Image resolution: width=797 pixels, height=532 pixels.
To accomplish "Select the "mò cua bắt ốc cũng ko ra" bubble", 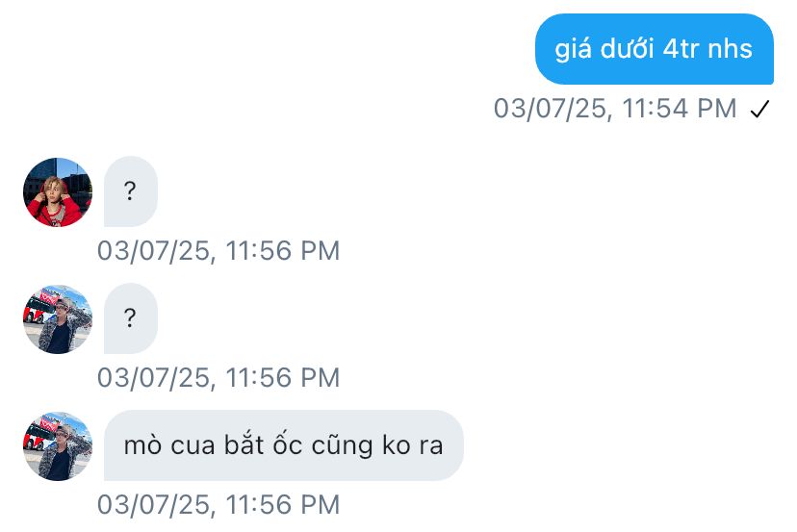I will [284, 445].
